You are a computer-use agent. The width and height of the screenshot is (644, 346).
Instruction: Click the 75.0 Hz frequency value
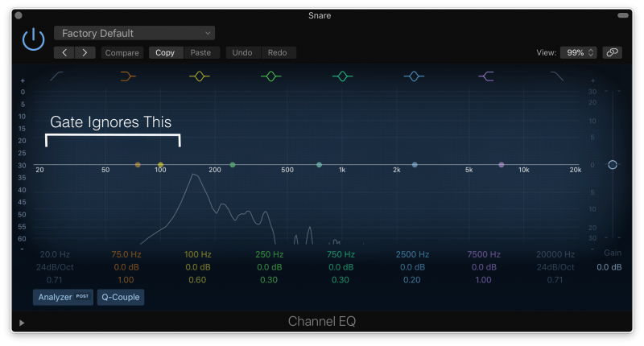coord(126,254)
